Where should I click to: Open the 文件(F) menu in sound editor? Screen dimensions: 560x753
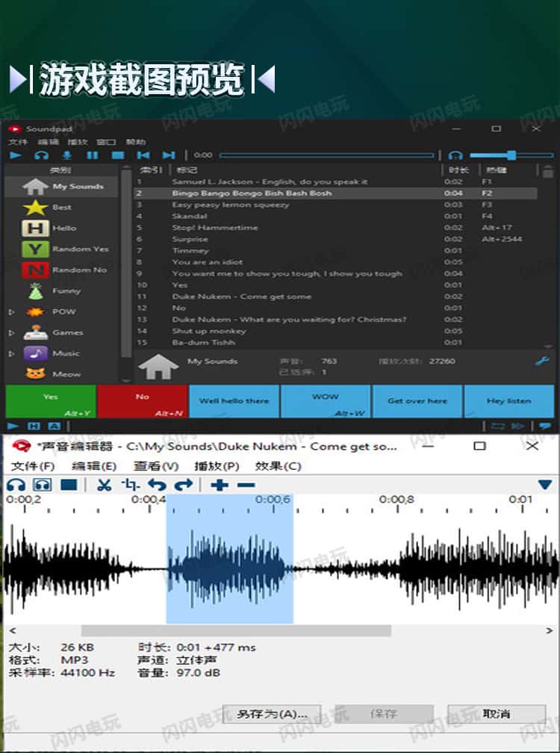coord(33,466)
